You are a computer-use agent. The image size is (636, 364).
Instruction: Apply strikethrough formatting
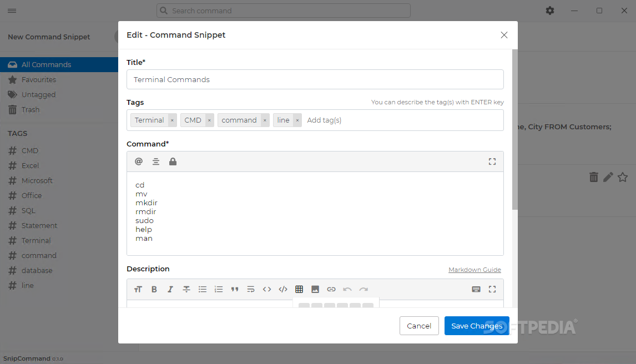click(x=186, y=290)
